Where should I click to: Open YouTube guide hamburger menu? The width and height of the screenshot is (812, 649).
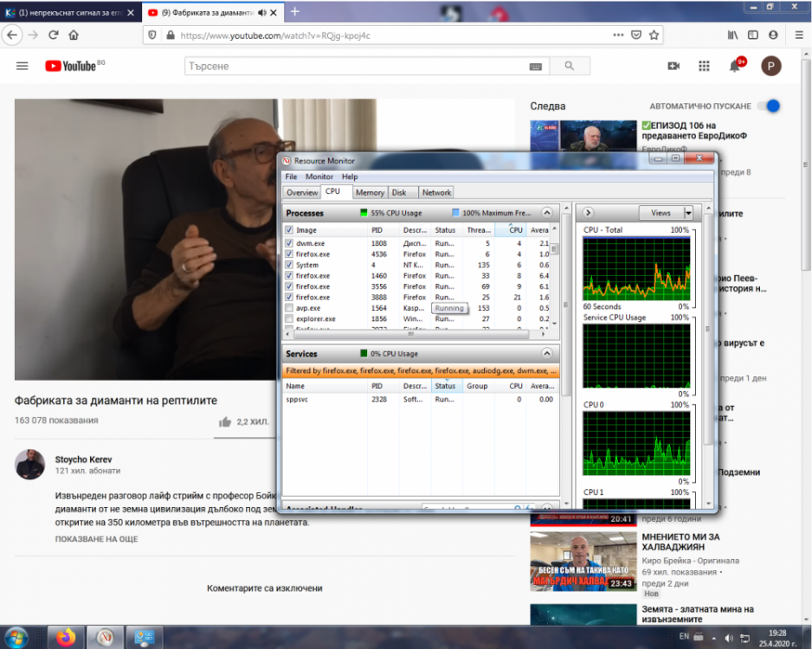click(23, 66)
